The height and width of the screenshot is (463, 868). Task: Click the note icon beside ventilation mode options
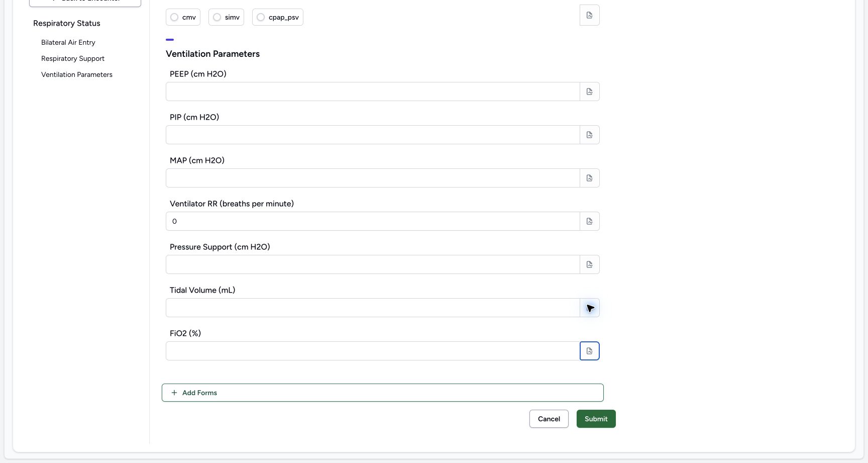(590, 15)
